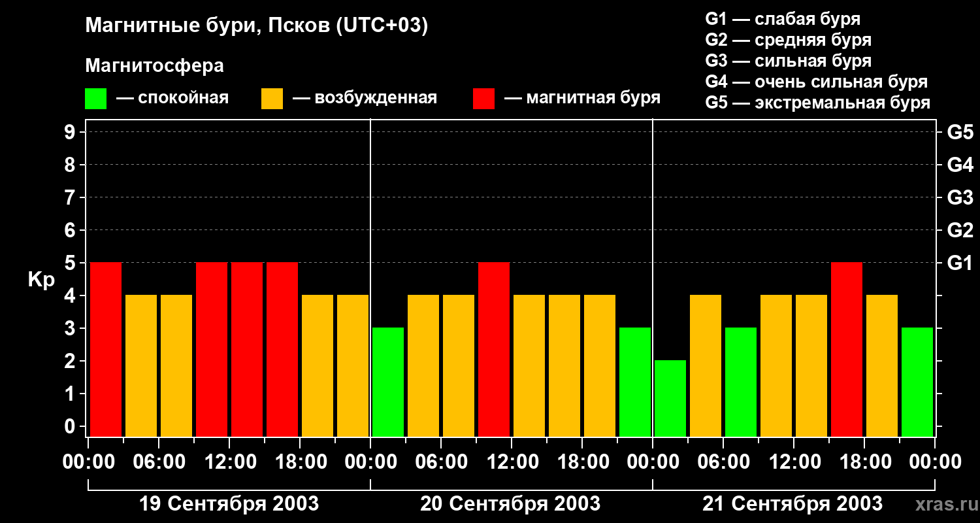Click the '21 Сентября 2003' date label
This screenshot has height=523, width=980.
click(x=792, y=504)
